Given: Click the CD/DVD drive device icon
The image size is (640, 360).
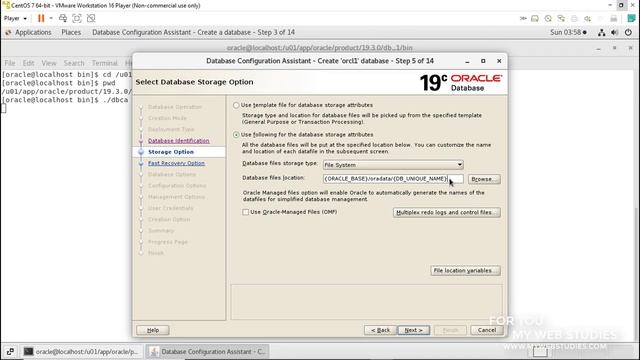Looking at the screenshot, I should (548, 18).
